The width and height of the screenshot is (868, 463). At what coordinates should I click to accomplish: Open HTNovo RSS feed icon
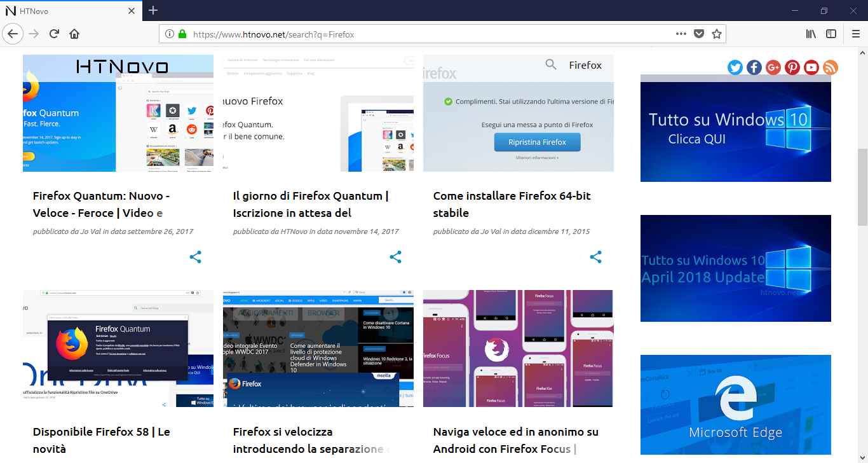pyautogui.click(x=831, y=67)
